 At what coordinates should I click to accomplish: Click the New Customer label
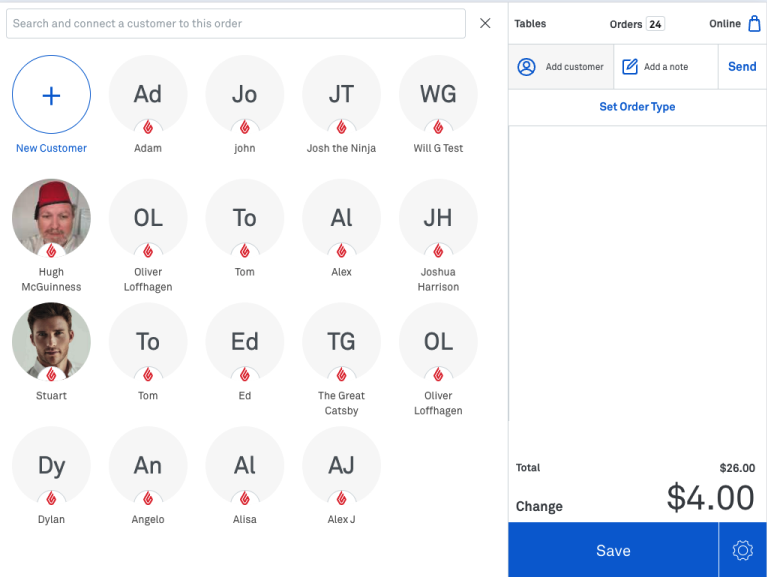click(51, 148)
